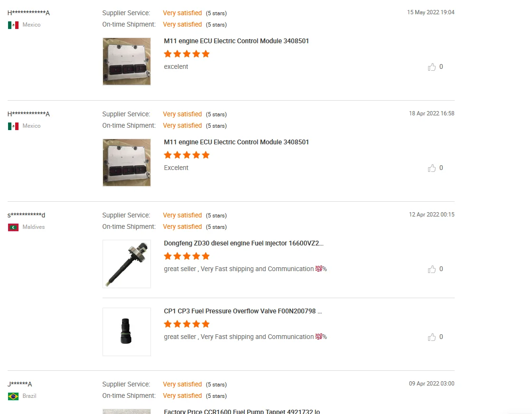Click the Mexico flag on the second review
This screenshot has width=532, height=414.
(x=13, y=126)
